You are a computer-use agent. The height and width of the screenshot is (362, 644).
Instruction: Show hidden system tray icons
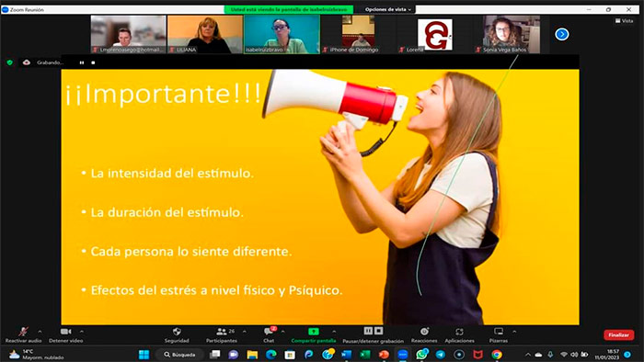tap(528, 355)
